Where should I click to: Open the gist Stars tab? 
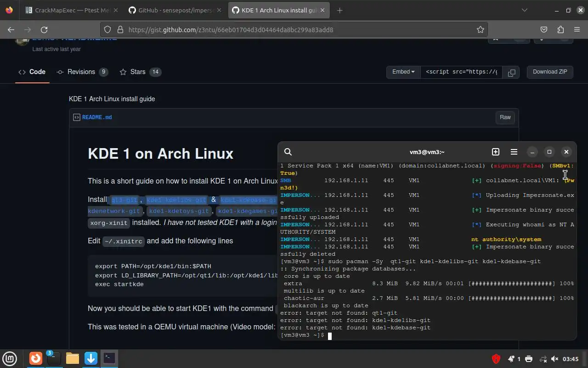140,72
